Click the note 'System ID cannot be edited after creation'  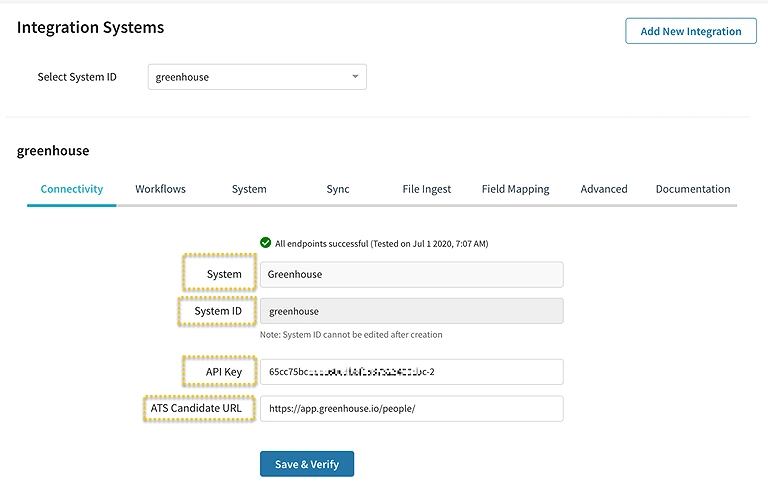point(351,335)
